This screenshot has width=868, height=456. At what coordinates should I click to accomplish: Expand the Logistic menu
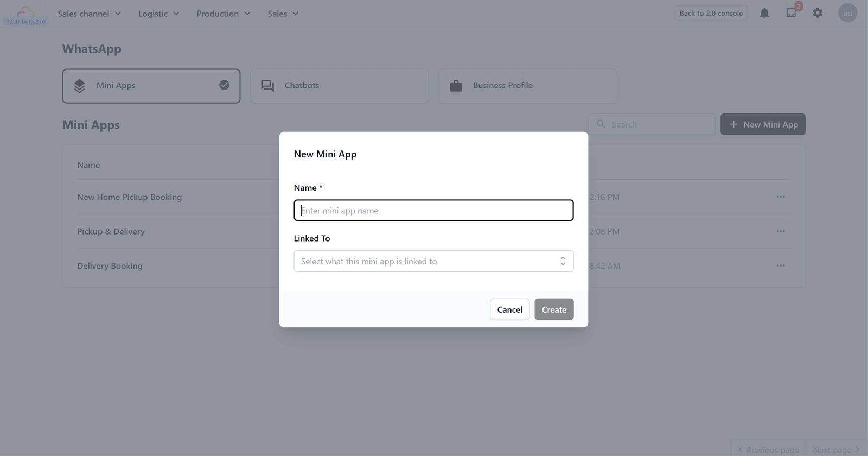coord(158,14)
